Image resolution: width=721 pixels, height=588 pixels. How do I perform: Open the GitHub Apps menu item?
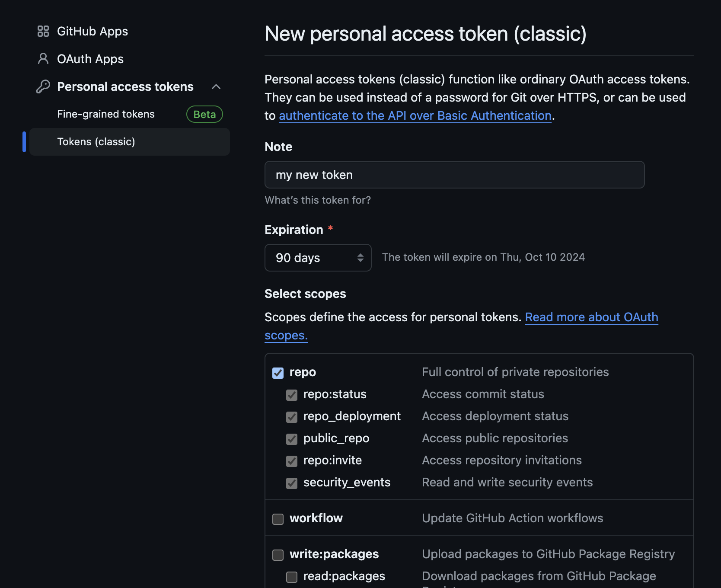point(93,31)
